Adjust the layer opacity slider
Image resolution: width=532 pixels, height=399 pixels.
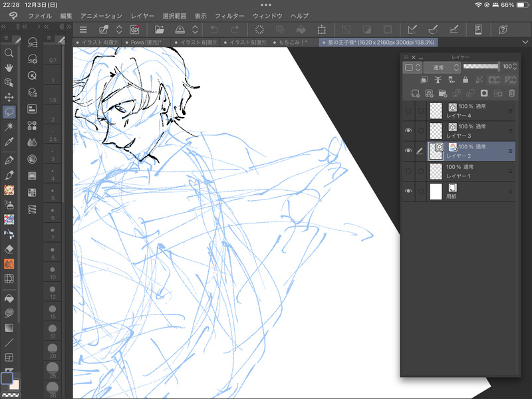pos(481,66)
